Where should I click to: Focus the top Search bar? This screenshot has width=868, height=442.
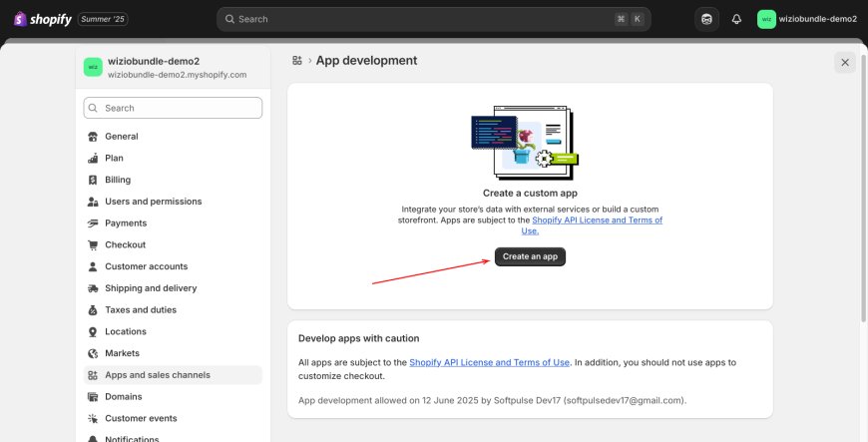(x=433, y=19)
